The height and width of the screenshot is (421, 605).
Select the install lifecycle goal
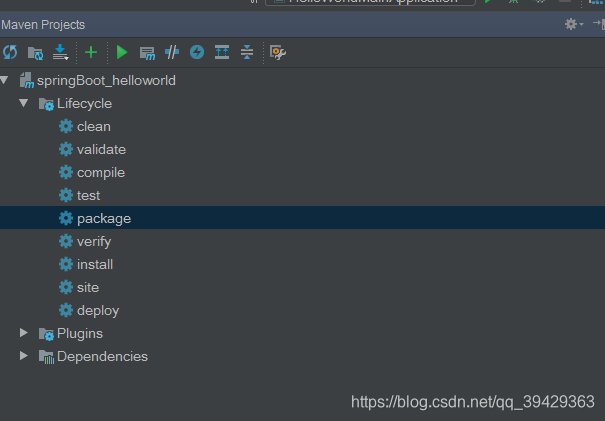(x=95, y=264)
